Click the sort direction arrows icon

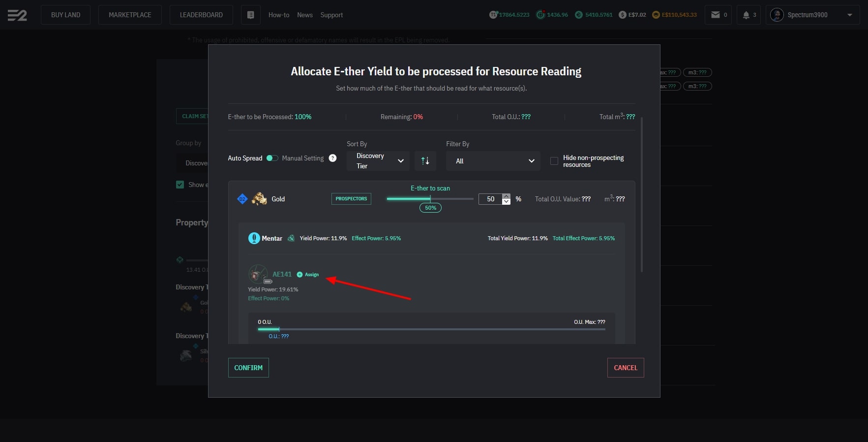(425, 161)
